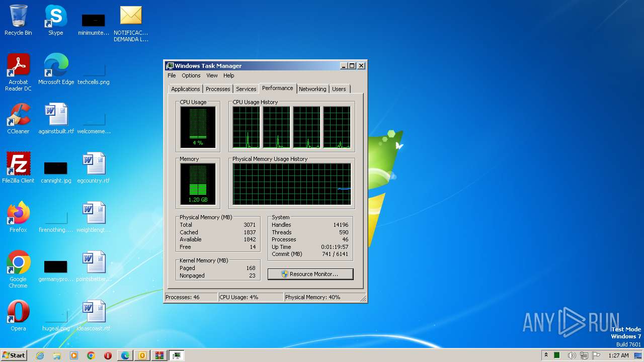Open Windows Media Player taskbar icon
This screenshot has height=362, width=644.
pyautogui.click(x=74, y=355)
